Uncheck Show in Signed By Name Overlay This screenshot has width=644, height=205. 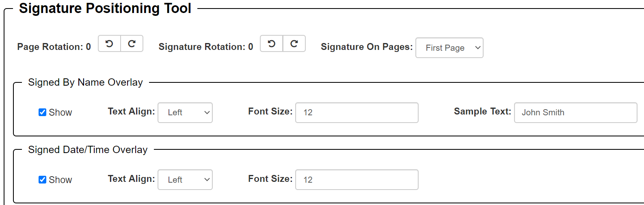coord(42,112)
